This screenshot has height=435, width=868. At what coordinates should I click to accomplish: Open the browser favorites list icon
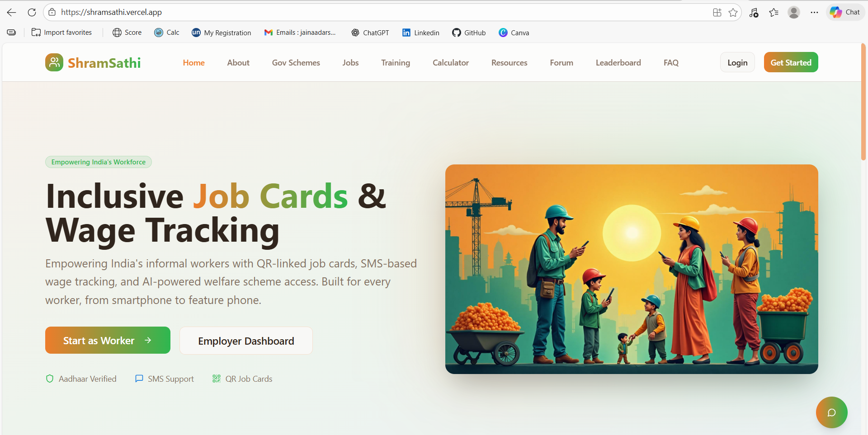point(774,12)
